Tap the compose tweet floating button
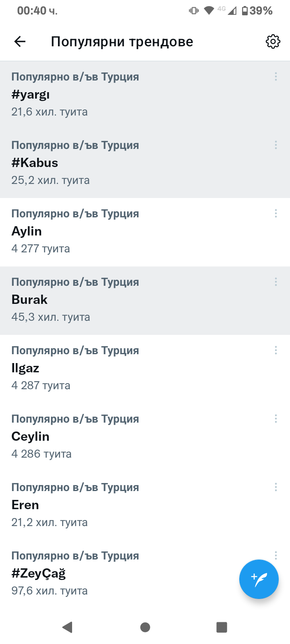Viewport: 290px width, 644px height. 259,579
